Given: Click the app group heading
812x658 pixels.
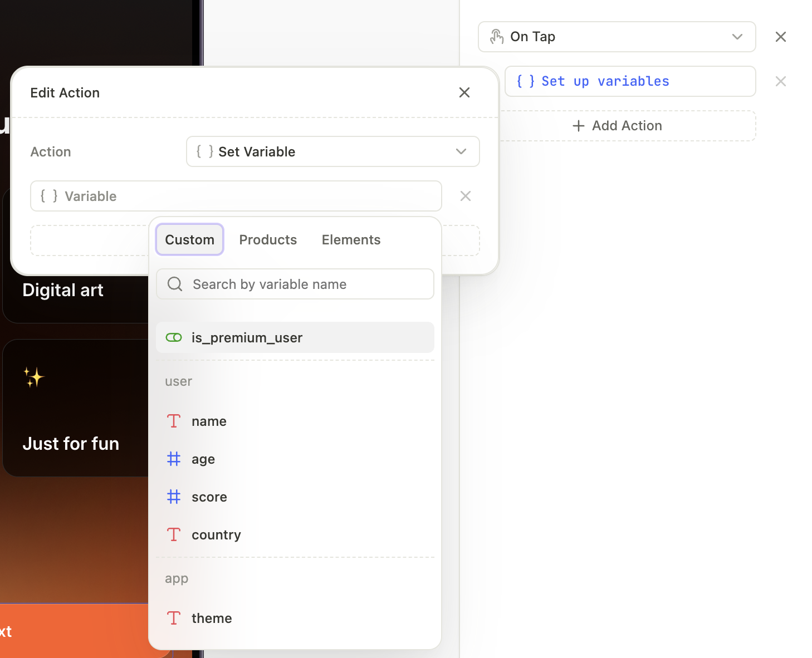Looking at the screenshot, I should pyautogui.click(x=177, y=578).
